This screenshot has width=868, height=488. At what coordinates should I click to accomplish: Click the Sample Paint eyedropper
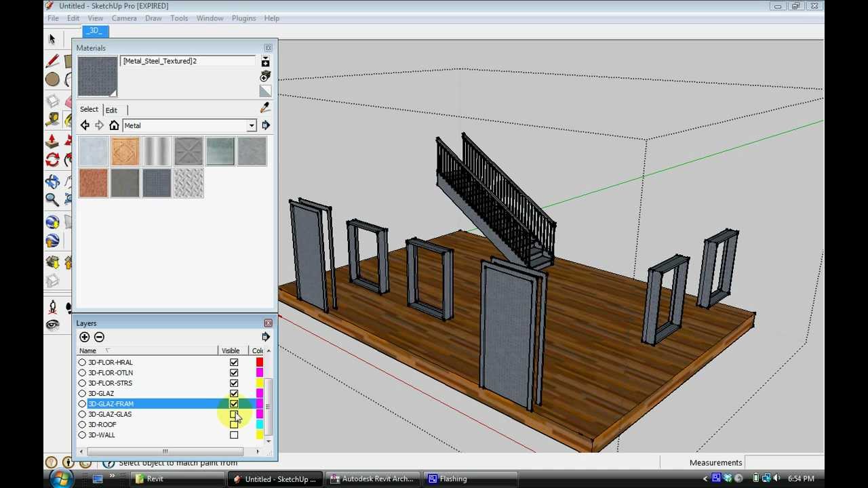pos(265,108)
